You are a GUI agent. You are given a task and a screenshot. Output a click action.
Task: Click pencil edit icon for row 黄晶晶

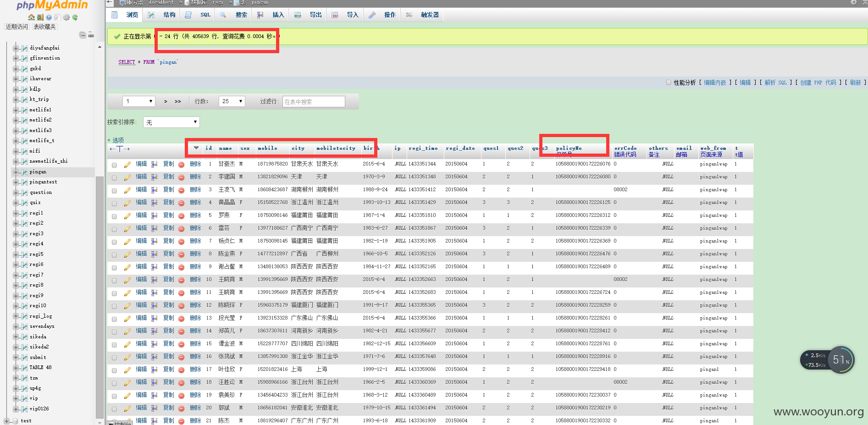pyautogui.click(x=127, y=203)
